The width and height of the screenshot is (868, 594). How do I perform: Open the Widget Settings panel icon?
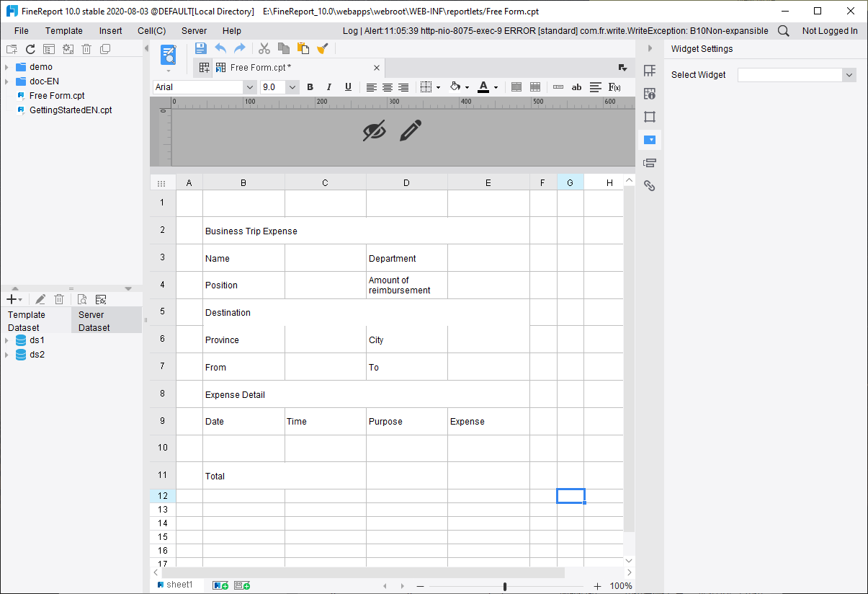tap(650, 140)
